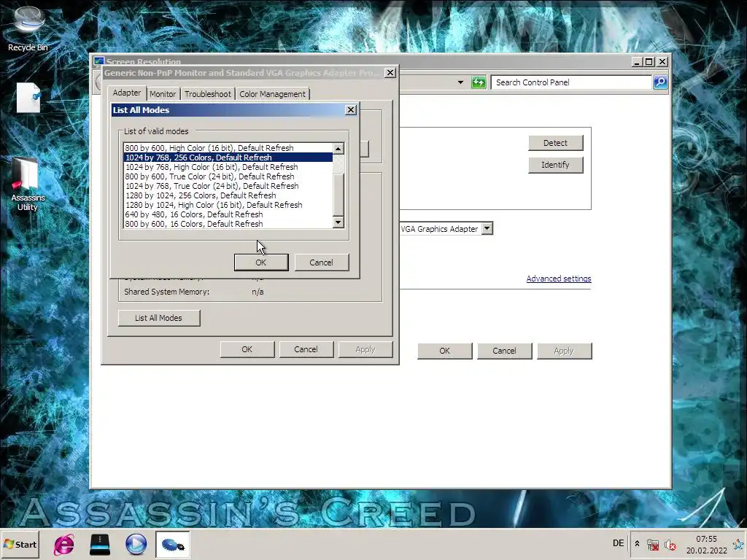Select 800 by 600, High Color (16 bit)
Viewport: 747px width, 560px height.
click(228, 147)
